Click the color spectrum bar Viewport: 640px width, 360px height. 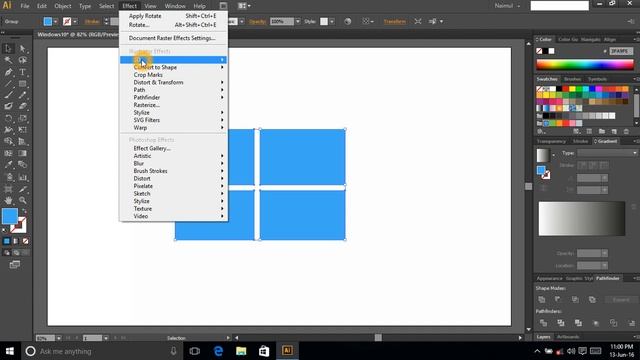(585, 64)
